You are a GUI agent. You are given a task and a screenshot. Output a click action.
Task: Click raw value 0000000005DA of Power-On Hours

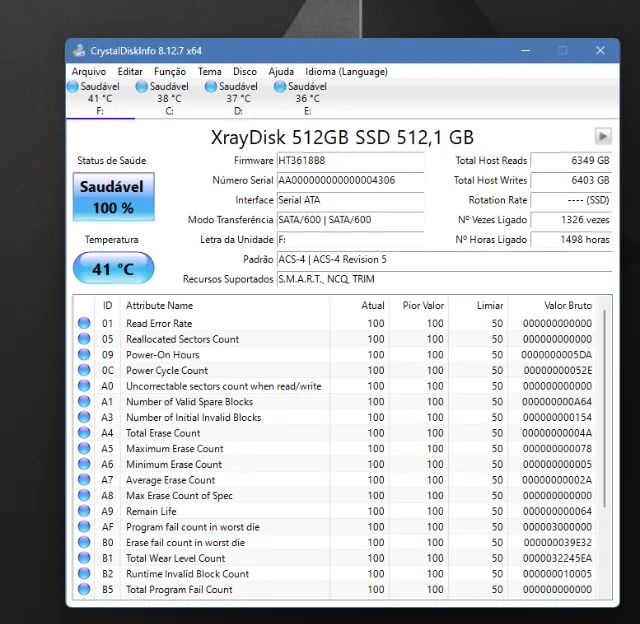point(556,354)
